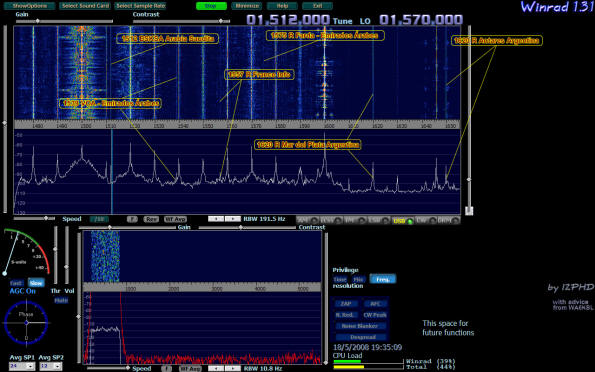Click the Help button
This screenshot has height=372, width=595.
pyautogui.click(x=282, y=6)
